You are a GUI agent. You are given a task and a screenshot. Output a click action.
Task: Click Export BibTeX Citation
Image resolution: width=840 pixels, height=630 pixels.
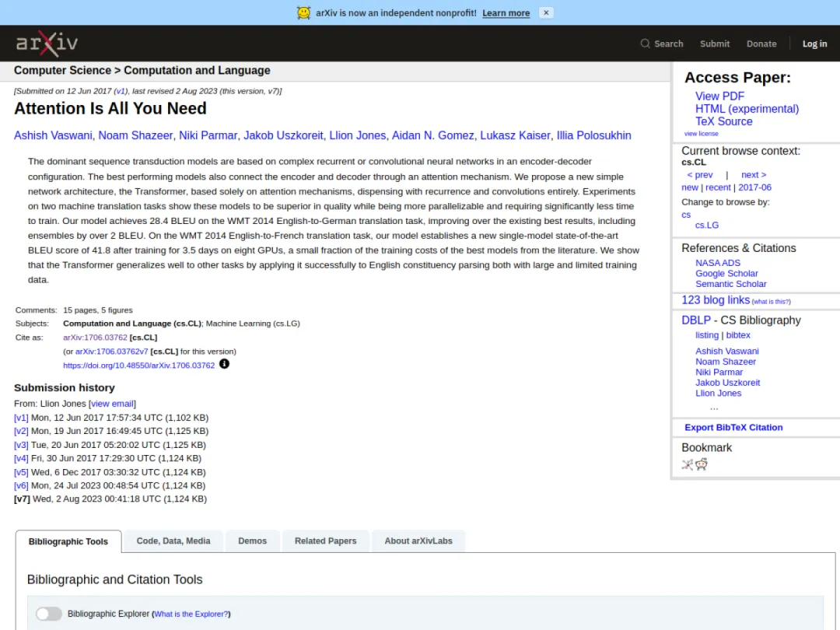[x=733, y=428]
